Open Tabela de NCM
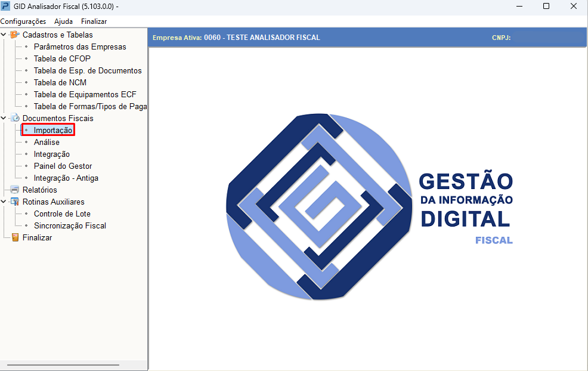 [60, 82]
